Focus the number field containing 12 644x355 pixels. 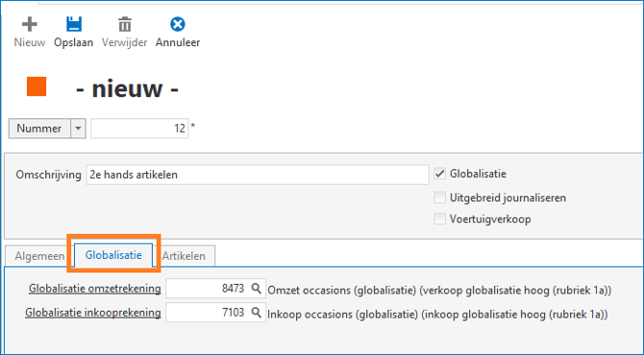(x=139, y=129)
